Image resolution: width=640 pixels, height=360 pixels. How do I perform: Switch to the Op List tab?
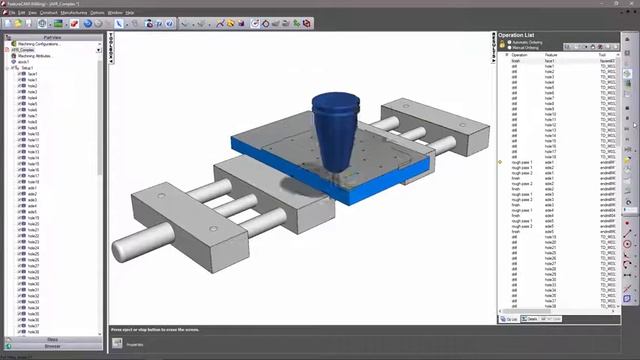click(x=509, y=319)
